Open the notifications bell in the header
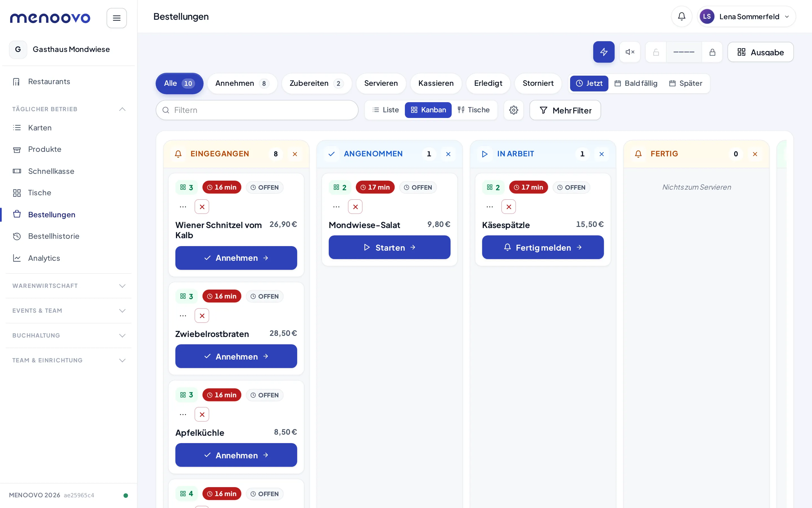The height and width of the screenshot is (508, 812). tap(681, 16)
